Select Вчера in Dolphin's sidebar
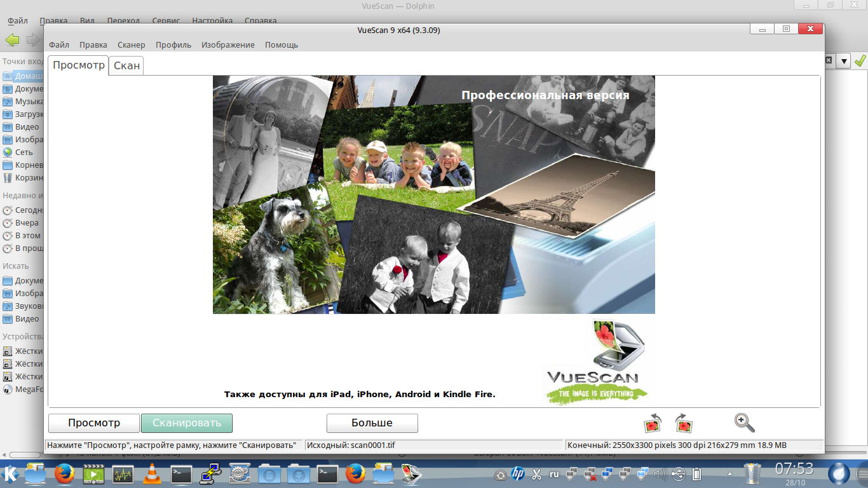 (23, 223)
